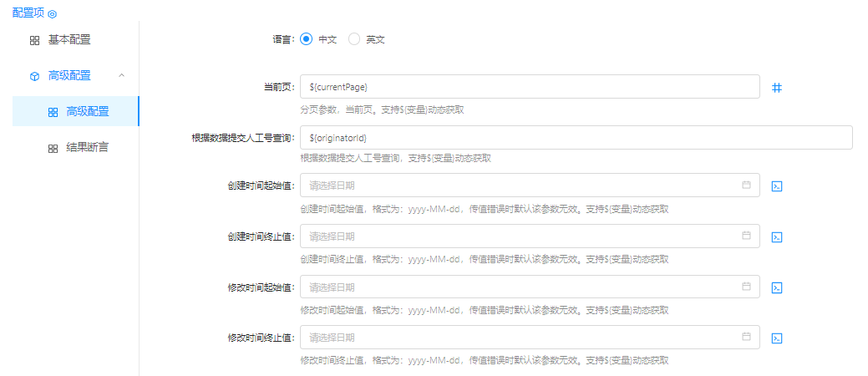Click the settings icon next to 配置项
The height and width of the screenshot is (376, 868).
click(53, 14)
